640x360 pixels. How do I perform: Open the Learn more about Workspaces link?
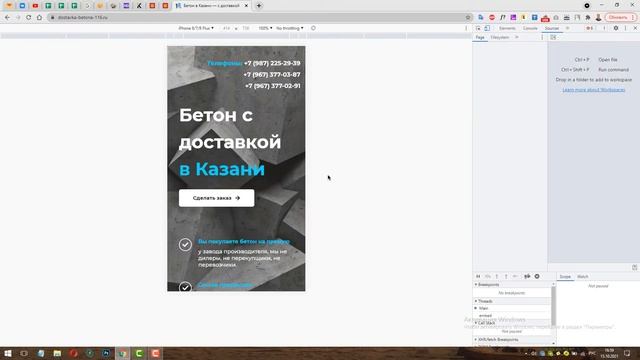click(x=593, y=90)
